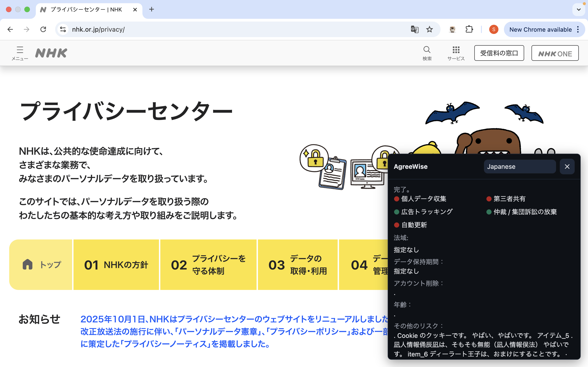588x367 pixels.
Task: Open the Chrome extensions puzzle icon
Action: pyautogui.click(x=469, y=29)
